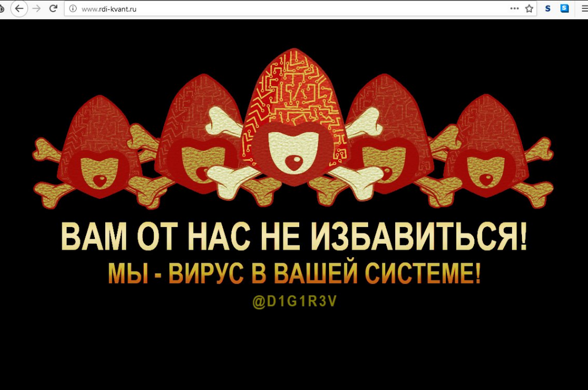Reload the current page

tap(53, 9)
